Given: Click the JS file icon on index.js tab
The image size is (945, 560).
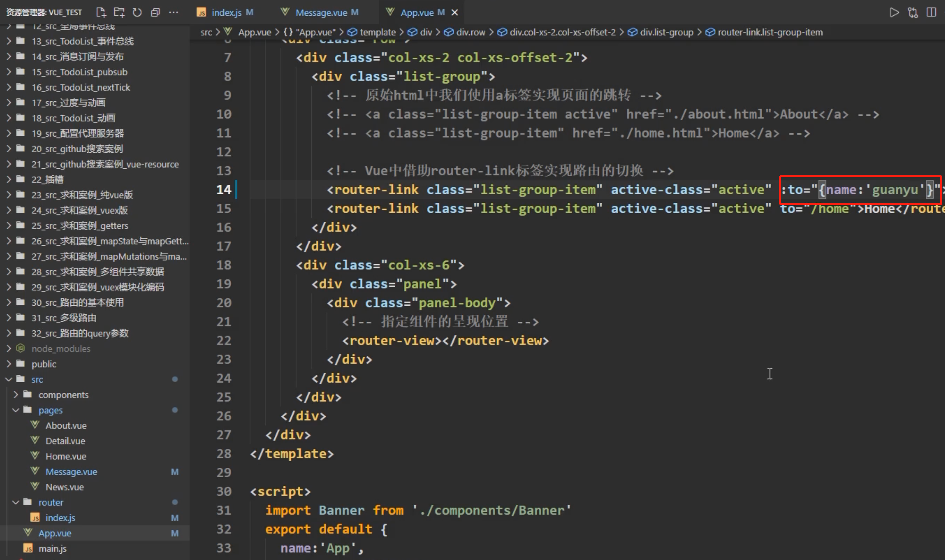Looking at the screenshot, I should (201, 13).
